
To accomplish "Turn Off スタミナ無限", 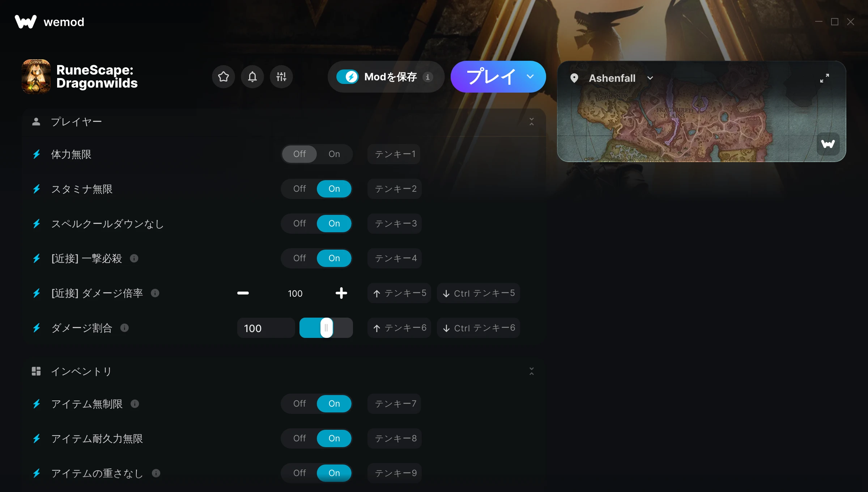I will pyautogui.click(x=299, y=189).
